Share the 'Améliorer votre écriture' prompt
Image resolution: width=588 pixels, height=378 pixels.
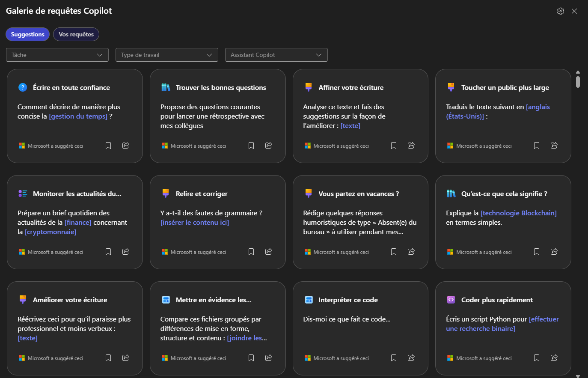(x=126, y=358)
